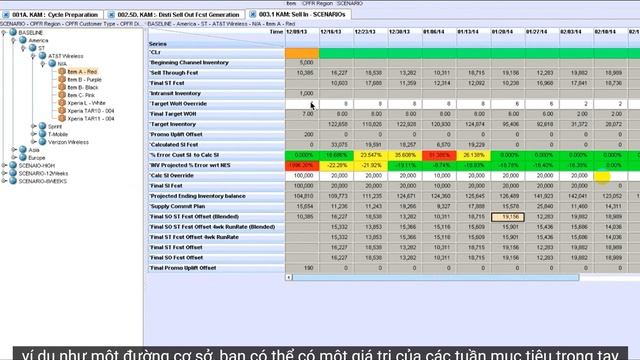Select highlighted 19,156 cell in Final SO ST Fcst Offset
The width and height of the screenshot is (640, 360).
[508, 217]
